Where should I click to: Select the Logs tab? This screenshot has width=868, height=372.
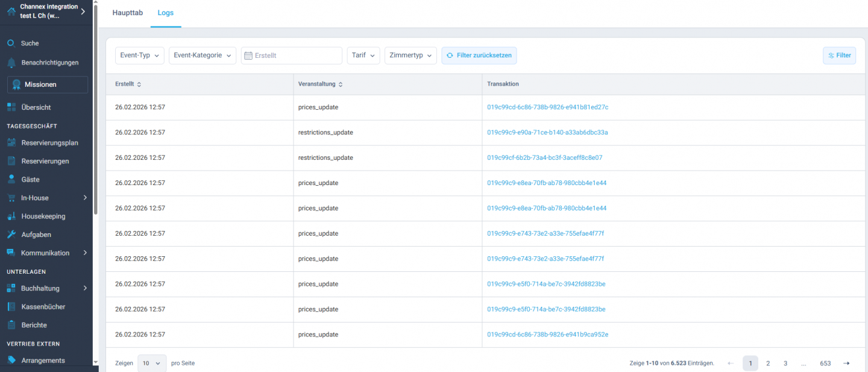(166, 12)
